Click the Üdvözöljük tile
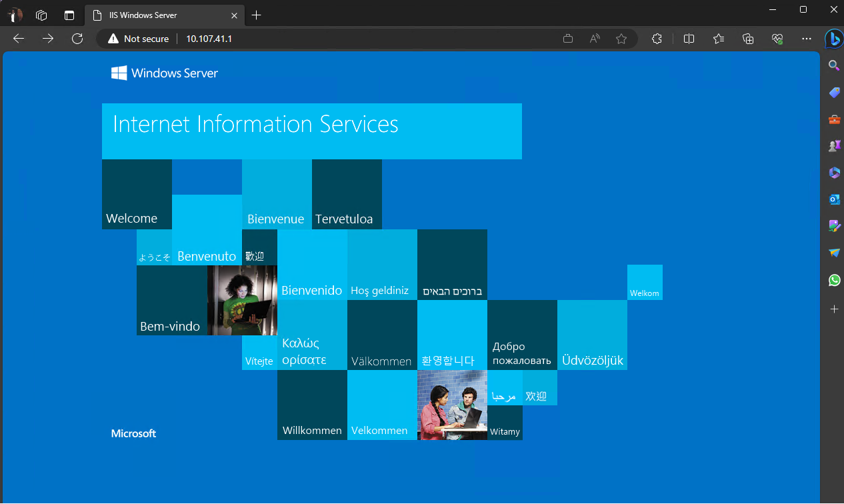844x504 pixels. [592, 335]
